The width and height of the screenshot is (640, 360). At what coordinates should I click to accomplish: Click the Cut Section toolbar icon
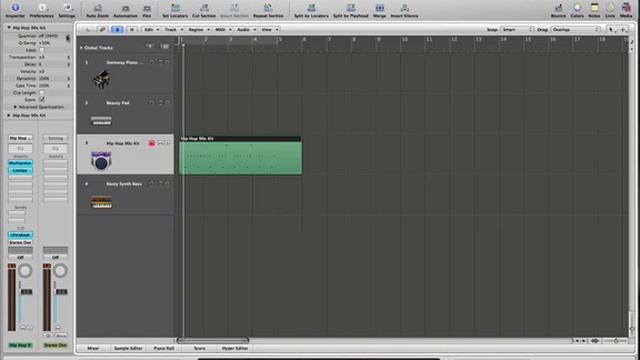204,7
